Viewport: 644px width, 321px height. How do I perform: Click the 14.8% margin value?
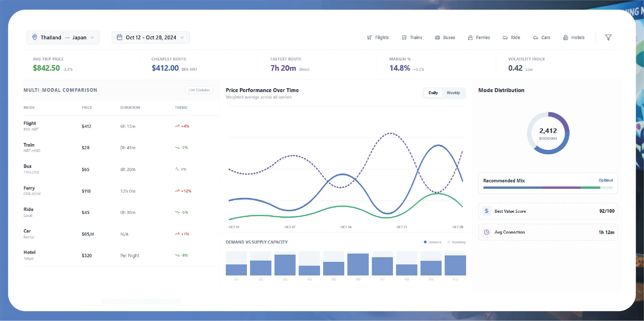pos(400,68)
